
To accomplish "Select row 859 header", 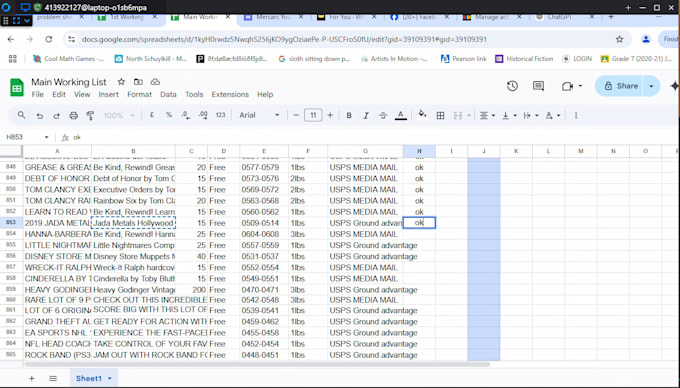I will pyautogui.click(x=11, y=290).
